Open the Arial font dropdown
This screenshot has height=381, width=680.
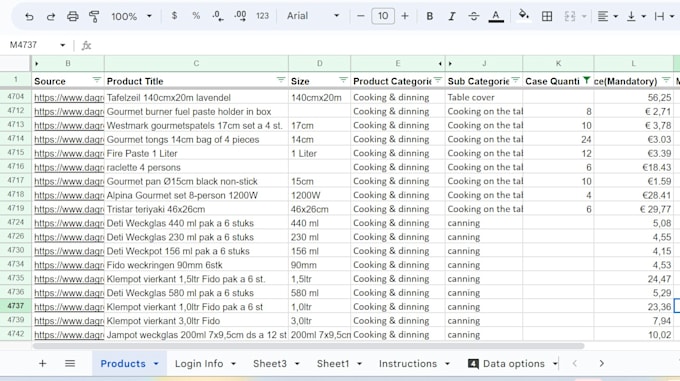(x=313, y=16)
